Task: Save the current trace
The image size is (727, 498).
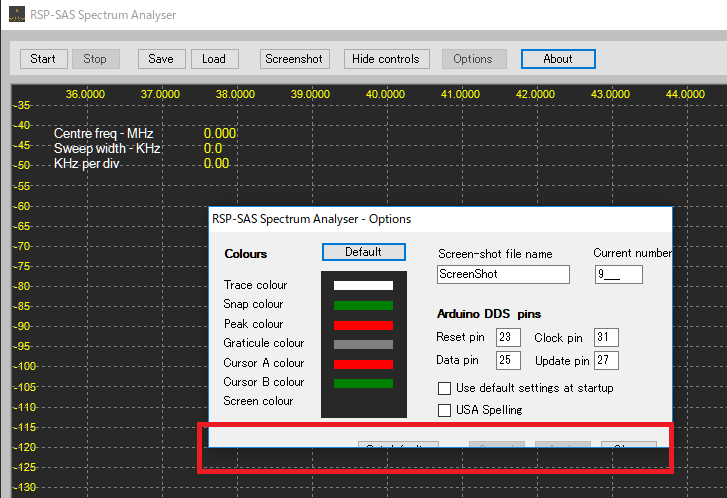Action: [x=161, y=59]
